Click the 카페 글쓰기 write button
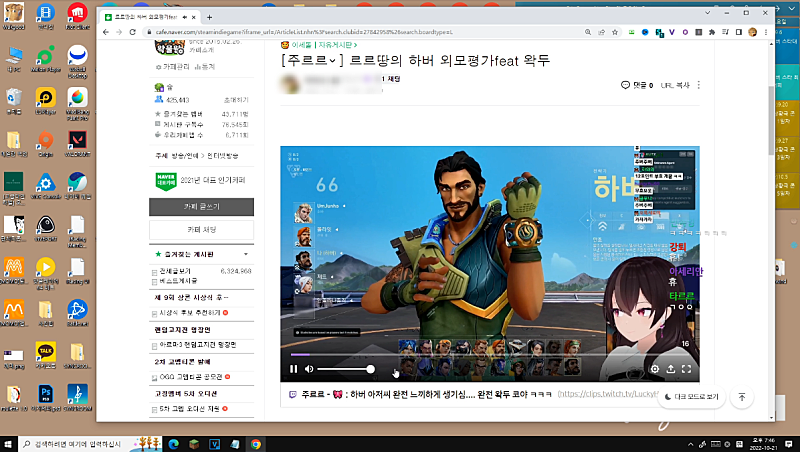The height and width of the screenshot is (452, 800). click(202, 207)
